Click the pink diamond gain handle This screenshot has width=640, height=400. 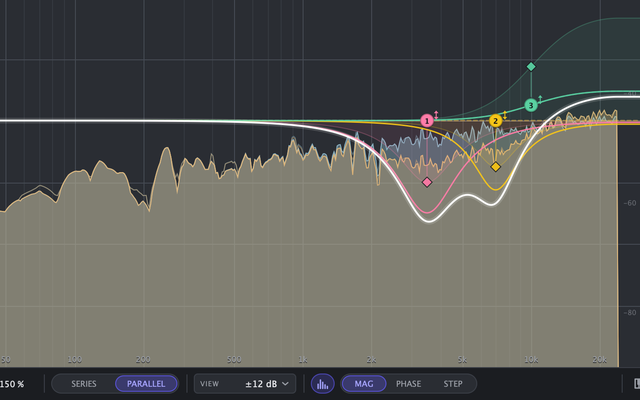point(427,182)
